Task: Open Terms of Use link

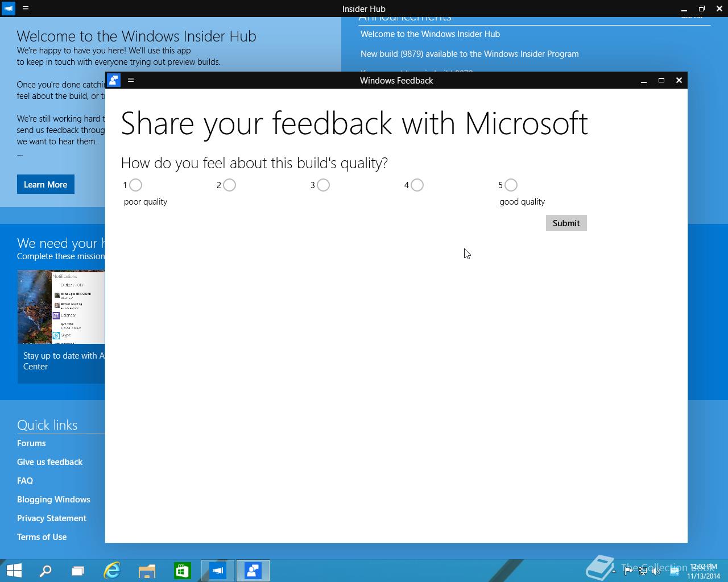Action: [42, 537]
